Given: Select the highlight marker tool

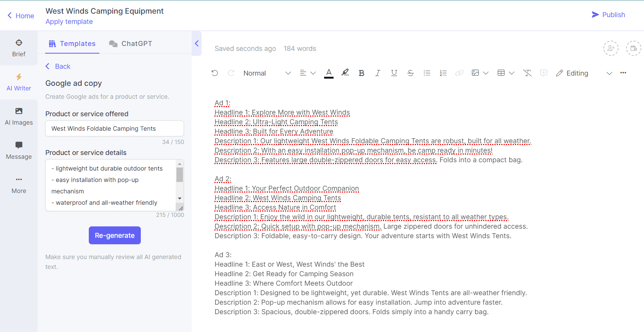Looking at the screenshot, I should pos(345,73).
